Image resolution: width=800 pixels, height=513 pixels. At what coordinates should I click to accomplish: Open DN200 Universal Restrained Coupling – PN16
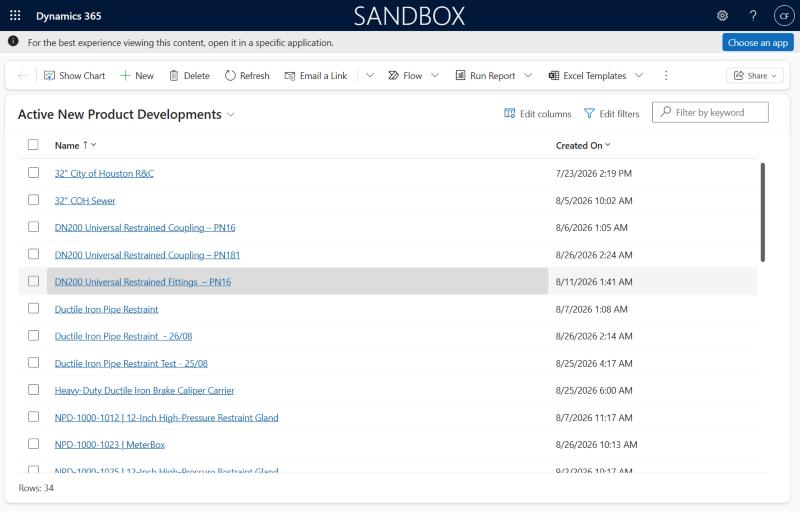(145, 228)
